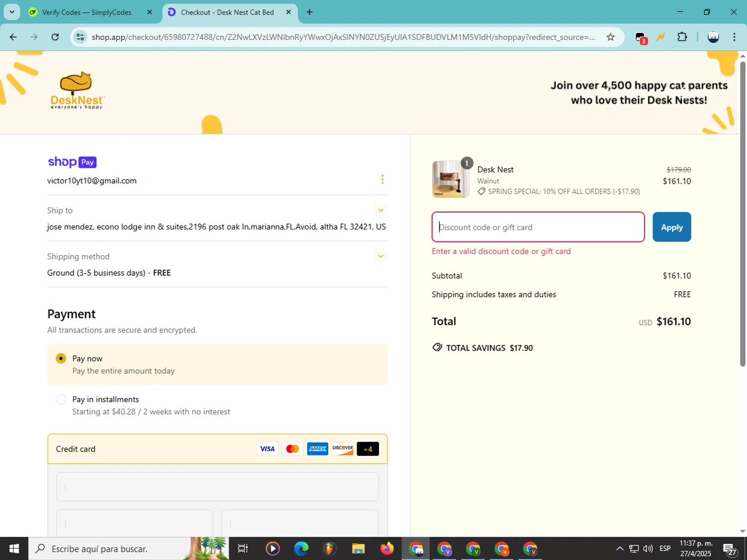Open account options three-dot menu
The image size is (747, 560).
pyautogui.click(x=382, y=179)
